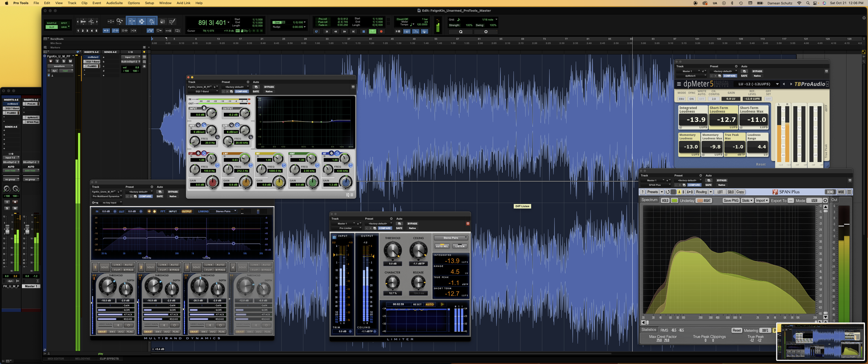
Task: Open Import dropdown in SPAN Plus
Action: click(x=762, y=201)
